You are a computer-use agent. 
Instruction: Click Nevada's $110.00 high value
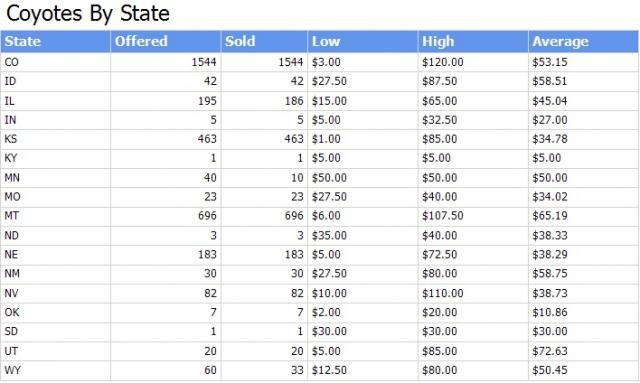tap(442, 293)
